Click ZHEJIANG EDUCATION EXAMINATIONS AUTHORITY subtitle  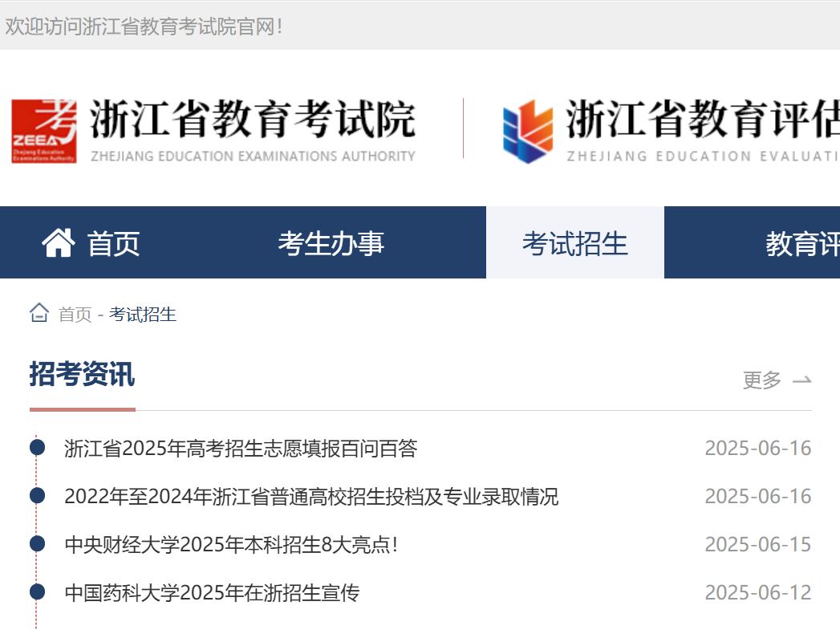[253, 156]
